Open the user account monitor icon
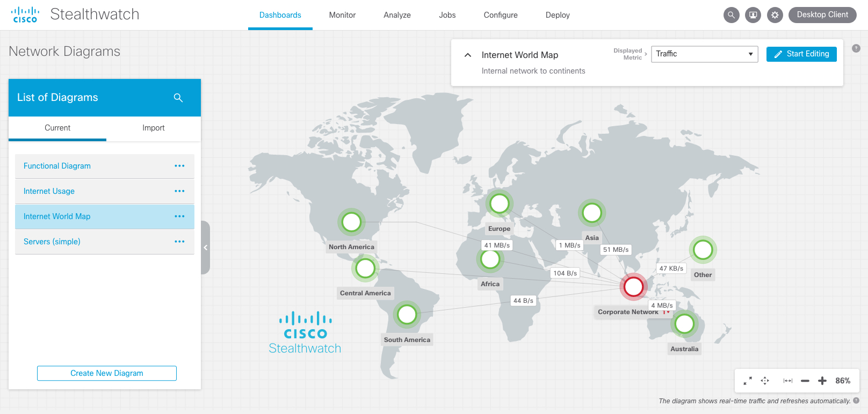Image resolution: width=868 pixels, height=414 pixels. pos(753,15)
